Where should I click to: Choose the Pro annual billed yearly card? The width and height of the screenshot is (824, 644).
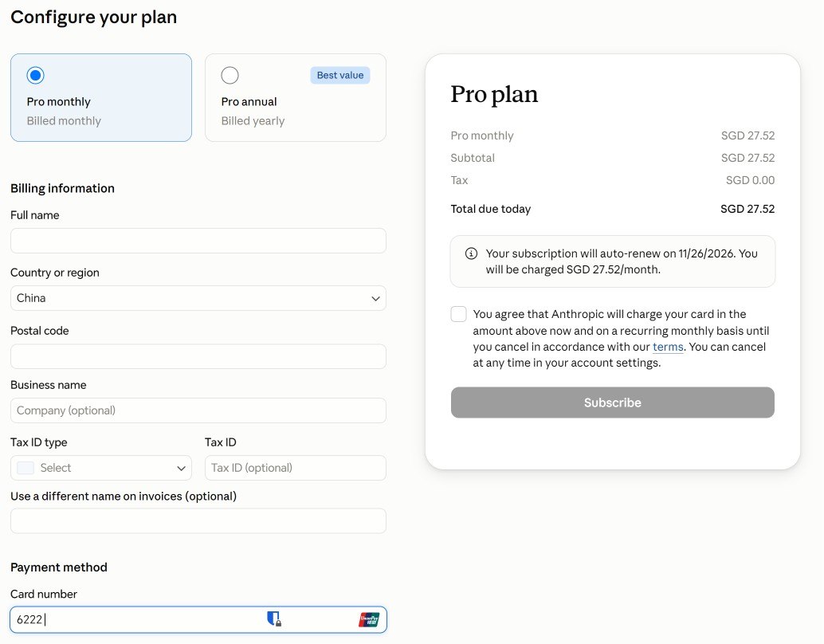(x=296, y=97)
